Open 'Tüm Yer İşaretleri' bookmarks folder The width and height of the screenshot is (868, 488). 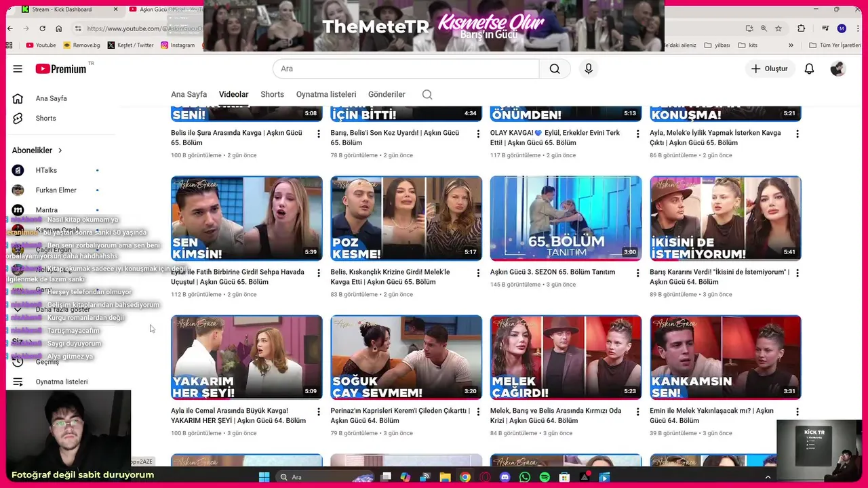tap(835, 45)
